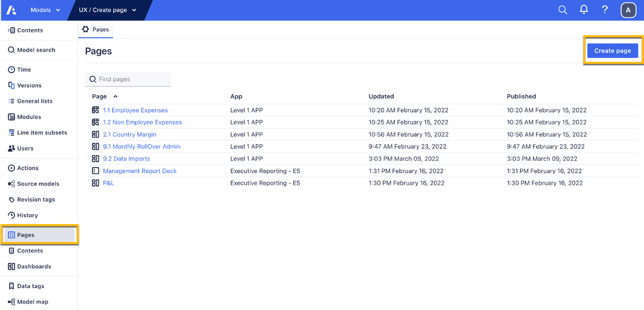The image size is (644, 310).
Task: Click the Pages heading gear icon in the tab
Action: [x=85, y=29]
